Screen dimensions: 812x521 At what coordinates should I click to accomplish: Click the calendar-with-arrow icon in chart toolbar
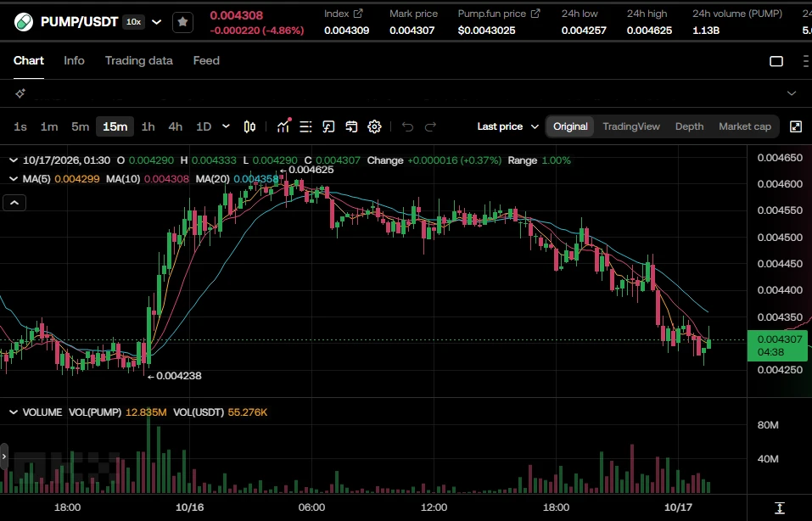pyautogui.click(x=351, y=126)
